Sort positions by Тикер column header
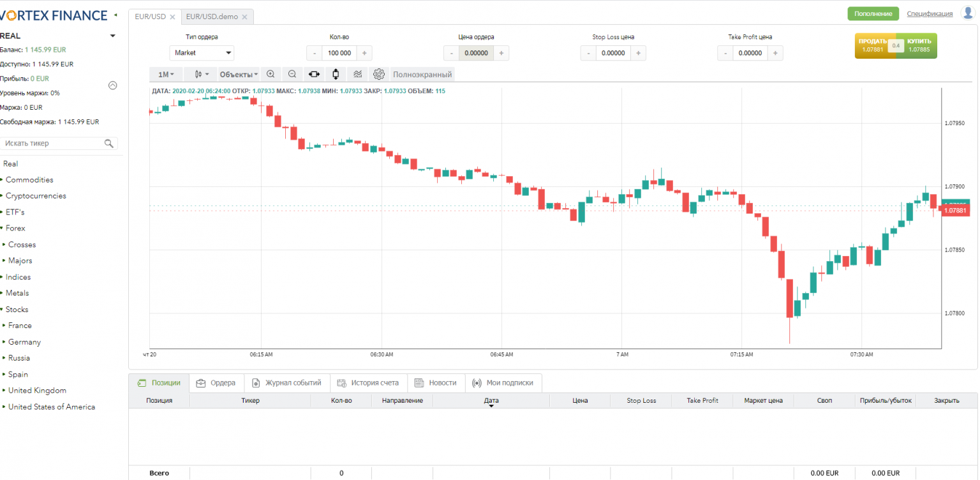Image resolution: width=980 pixels, height=480 pixels. 250,401
